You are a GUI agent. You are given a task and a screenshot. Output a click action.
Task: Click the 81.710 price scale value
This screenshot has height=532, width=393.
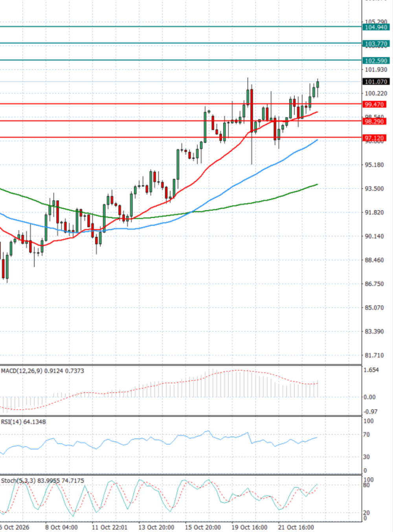click(375, 355)
